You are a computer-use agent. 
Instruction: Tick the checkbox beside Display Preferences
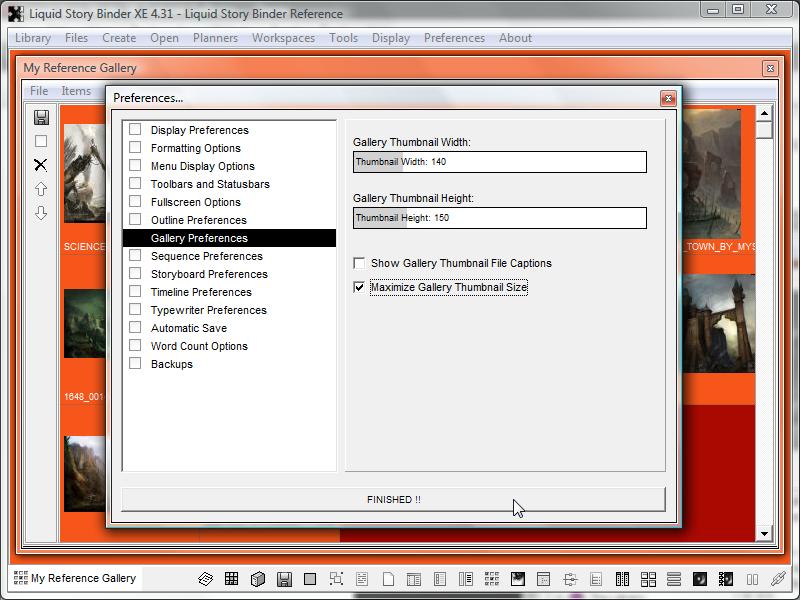coord(135,130)
